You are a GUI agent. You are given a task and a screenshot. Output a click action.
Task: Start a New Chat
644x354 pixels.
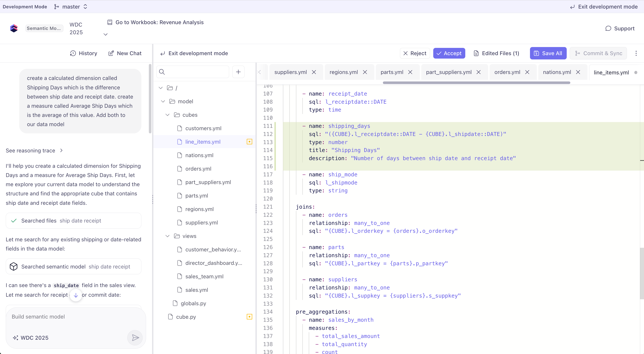pyautogui.click(x=125, y=53)
